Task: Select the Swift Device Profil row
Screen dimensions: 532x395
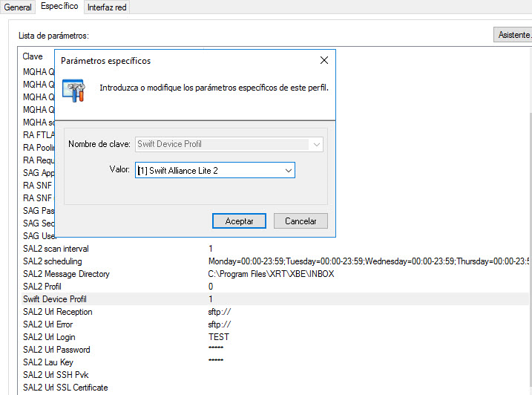Action: [x=55, y=299]
